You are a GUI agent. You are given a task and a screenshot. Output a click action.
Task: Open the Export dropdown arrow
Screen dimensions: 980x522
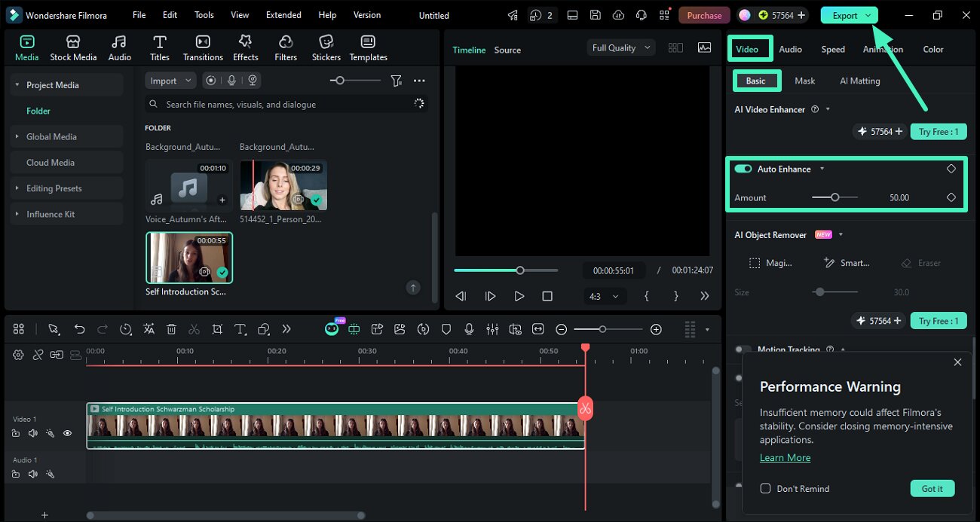[x=868, y=15]
